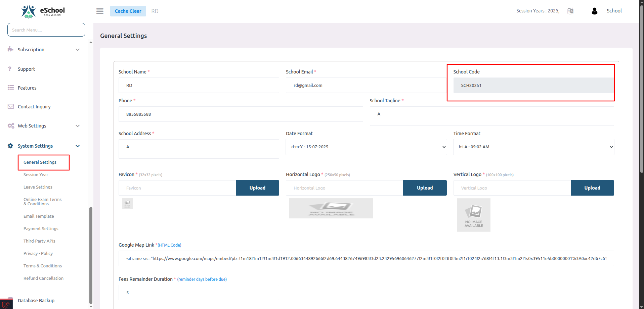Open the Google Map HTML Code link
The width and height of the screenshot is (644, 309).
click(x=169, y=245)
